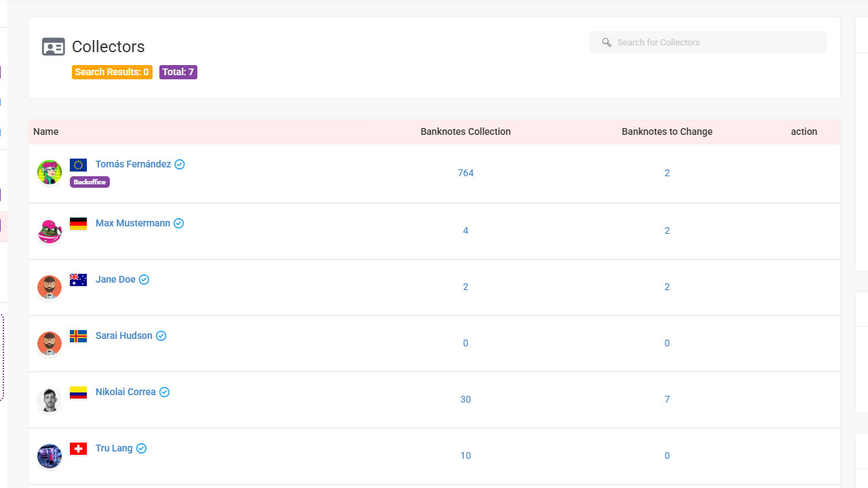Select Tru Lang's profile avatar
The image size is (868, 488).
coord(50,456)
